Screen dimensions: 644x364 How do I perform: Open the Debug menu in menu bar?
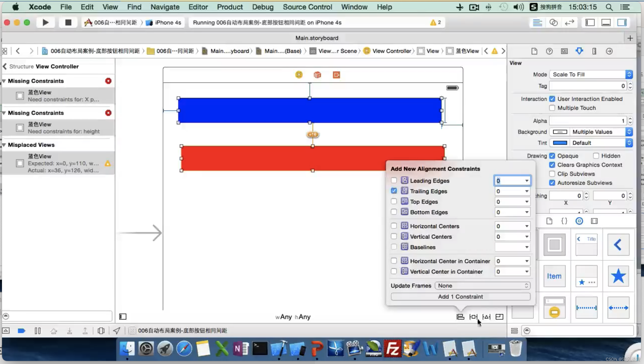(x=263, y=7)
